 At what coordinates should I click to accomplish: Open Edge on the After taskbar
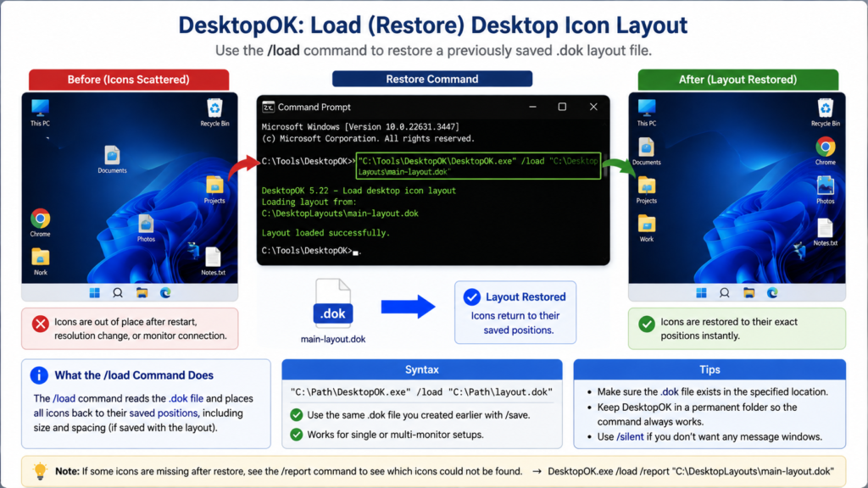[772, 292]
